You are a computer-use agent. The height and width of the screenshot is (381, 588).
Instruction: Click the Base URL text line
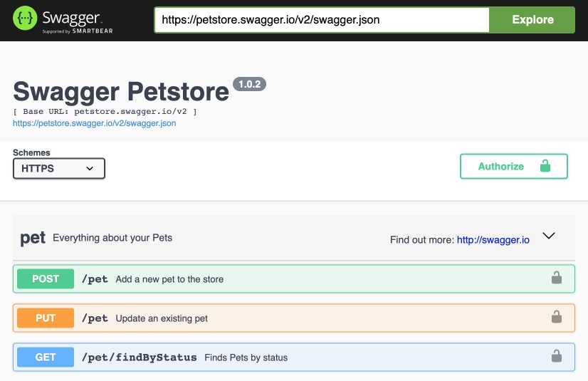(105, 111)
